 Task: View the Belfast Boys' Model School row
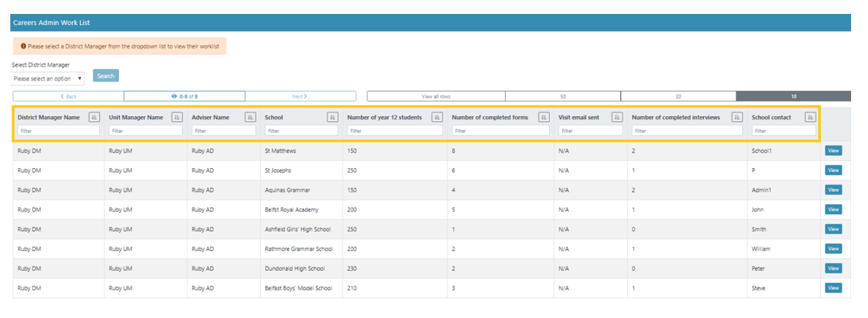pyautogui.click(x=833, y=288)
